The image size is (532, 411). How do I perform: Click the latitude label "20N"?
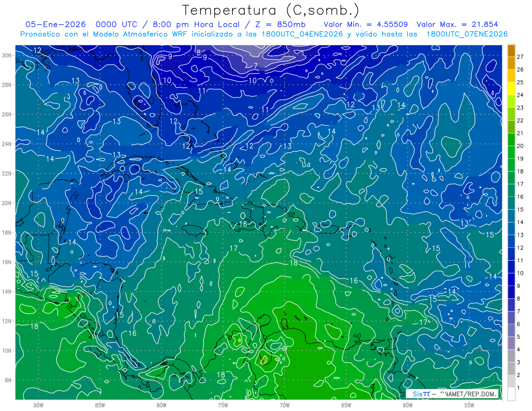[7, 203]
